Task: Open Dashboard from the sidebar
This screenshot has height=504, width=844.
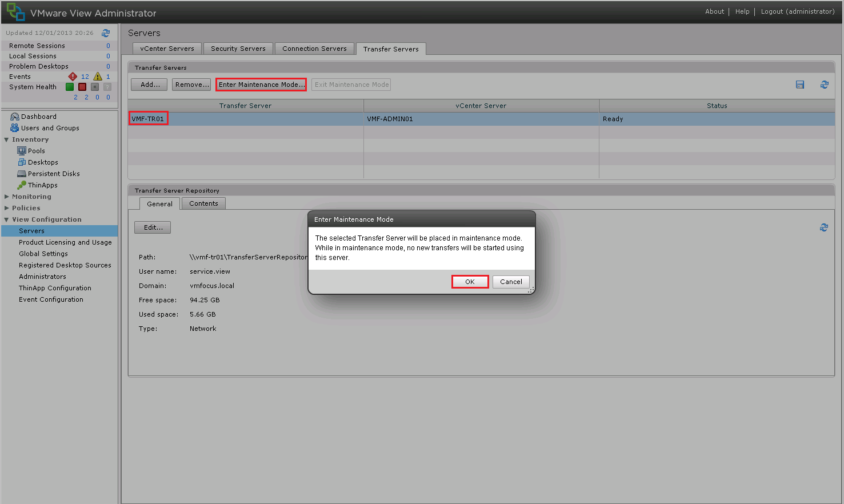Action: [x=38, y=117]
